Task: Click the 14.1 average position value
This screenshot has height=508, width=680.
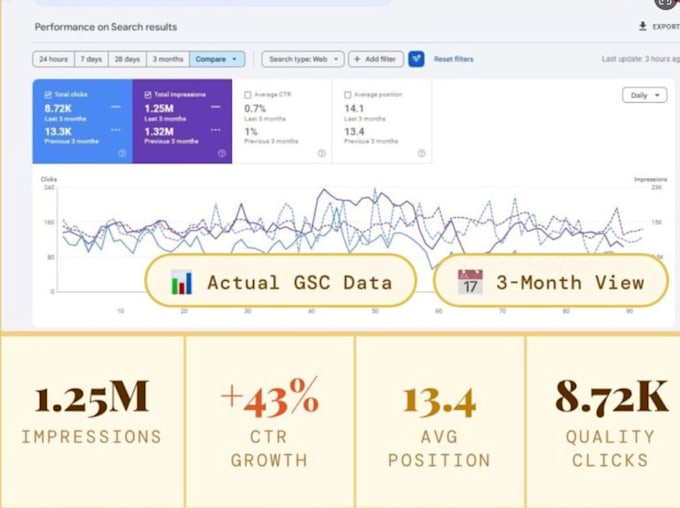Action: pyautogui.click(x=354, y=108)
